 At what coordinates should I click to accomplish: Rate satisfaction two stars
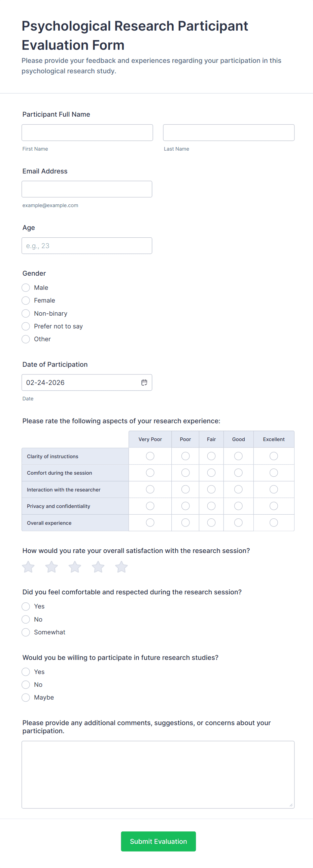(51, 567)
